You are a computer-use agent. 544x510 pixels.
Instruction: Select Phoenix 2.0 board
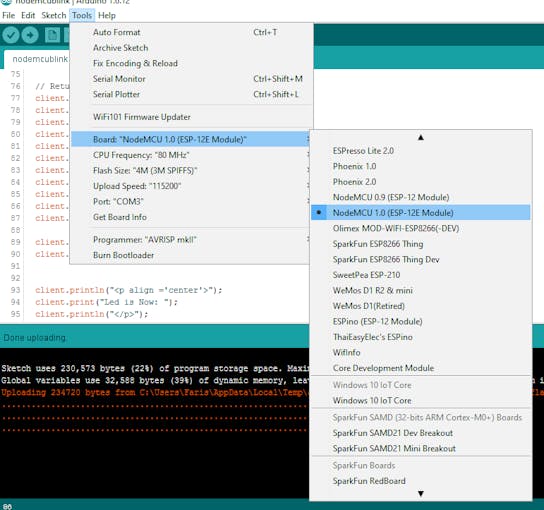click(x=420, y=182)
